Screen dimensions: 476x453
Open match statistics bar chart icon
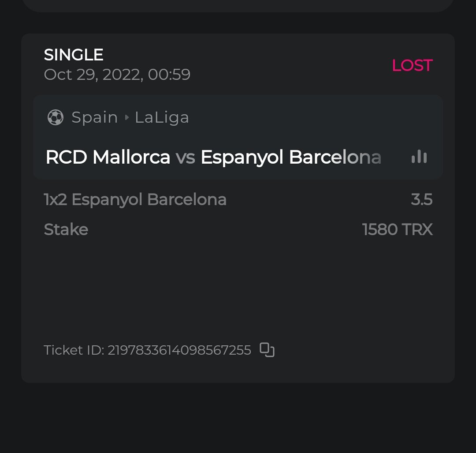tap(419, 157)
